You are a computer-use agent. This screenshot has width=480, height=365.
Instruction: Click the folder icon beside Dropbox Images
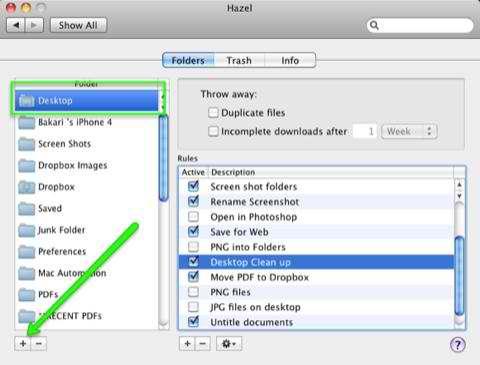point(27,166)
